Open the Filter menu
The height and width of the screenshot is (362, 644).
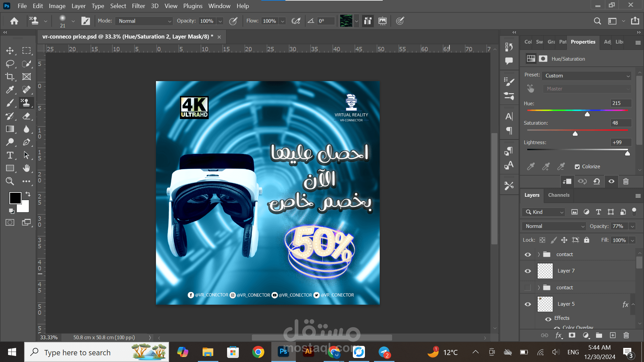coord(138,6)
